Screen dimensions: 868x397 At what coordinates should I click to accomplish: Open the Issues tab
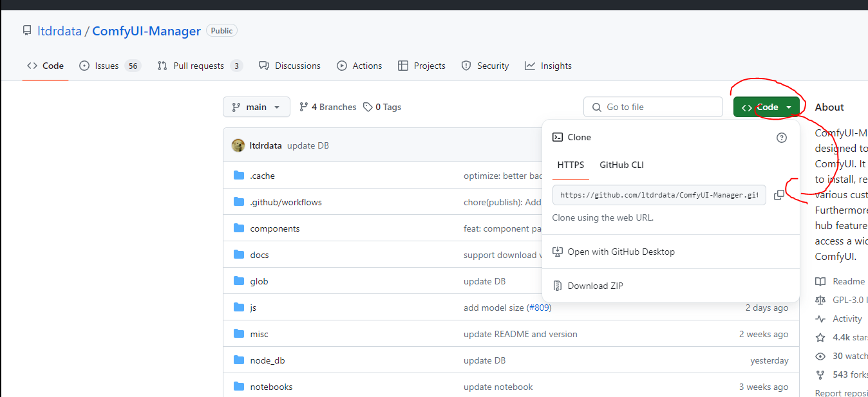tap(110, 66)
